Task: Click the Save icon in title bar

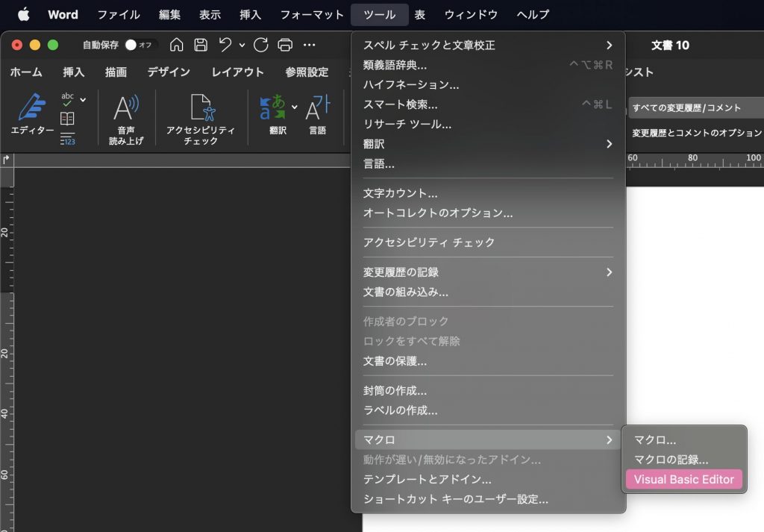Action: coord(201,45)
